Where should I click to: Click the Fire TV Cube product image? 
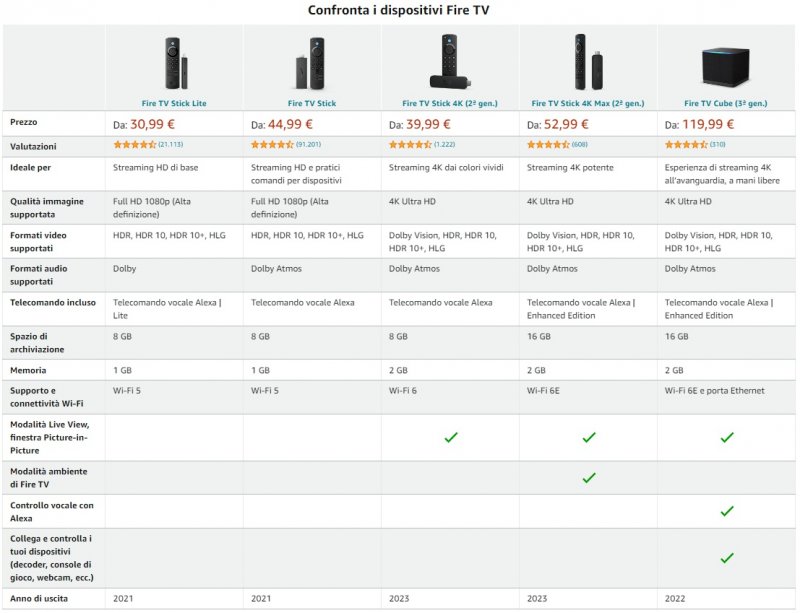point(726,66)
